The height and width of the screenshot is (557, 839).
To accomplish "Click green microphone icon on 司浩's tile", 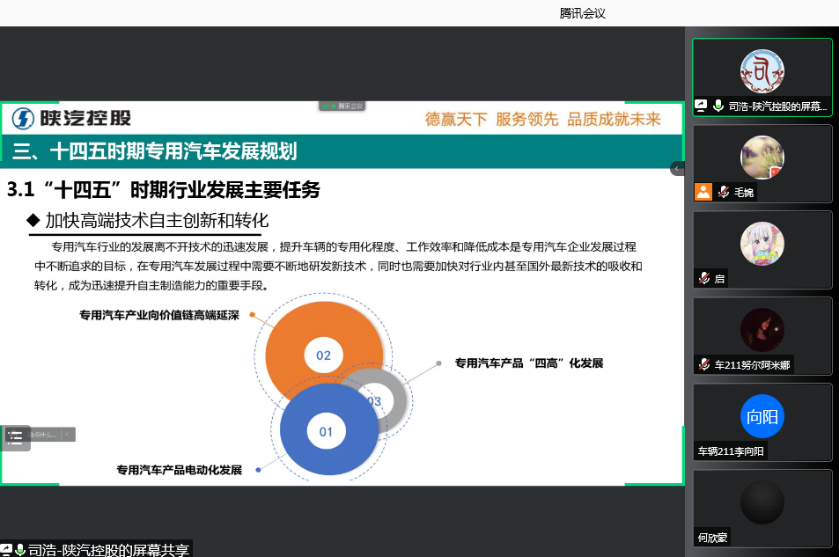I will [x=718, y=105].
